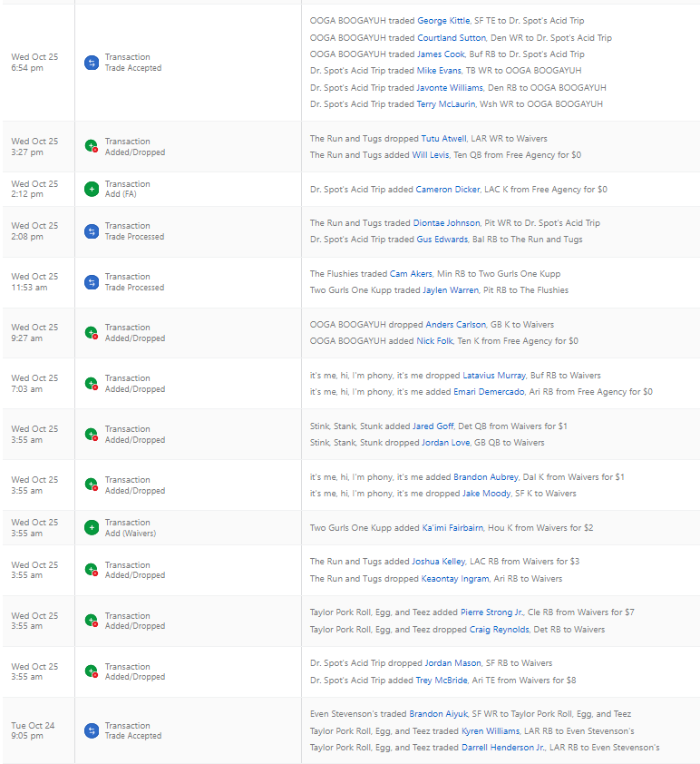
Task: Click the add/drop icon for the Anders Carlson transaction
Action: coord(91,333)
